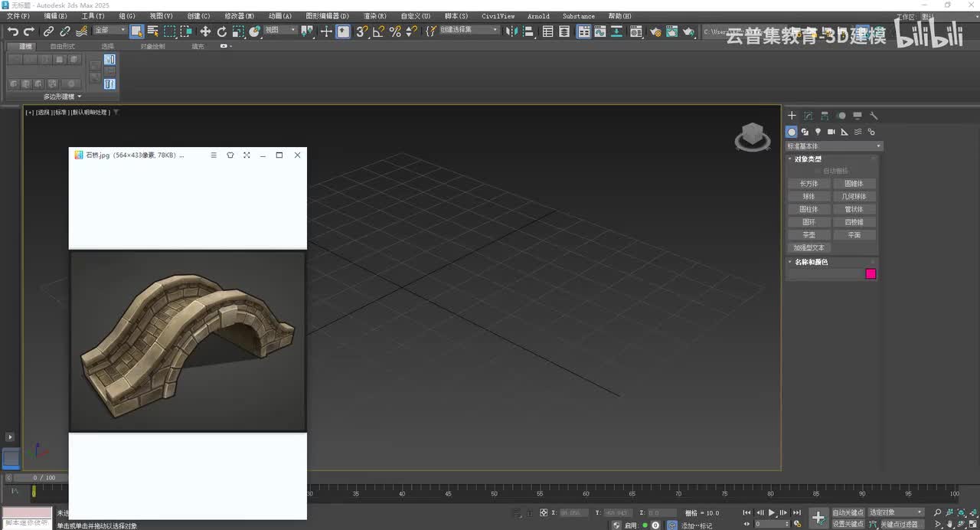Click the Mirror tool icon
Screen dimensions: 980x530
tap(511, 31)
